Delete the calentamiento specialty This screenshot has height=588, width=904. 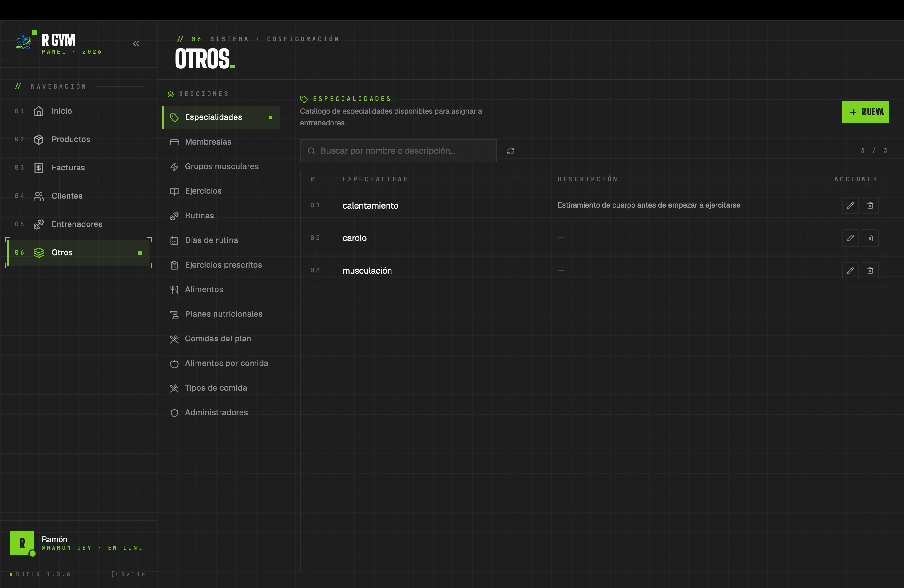tap(870, 205)
